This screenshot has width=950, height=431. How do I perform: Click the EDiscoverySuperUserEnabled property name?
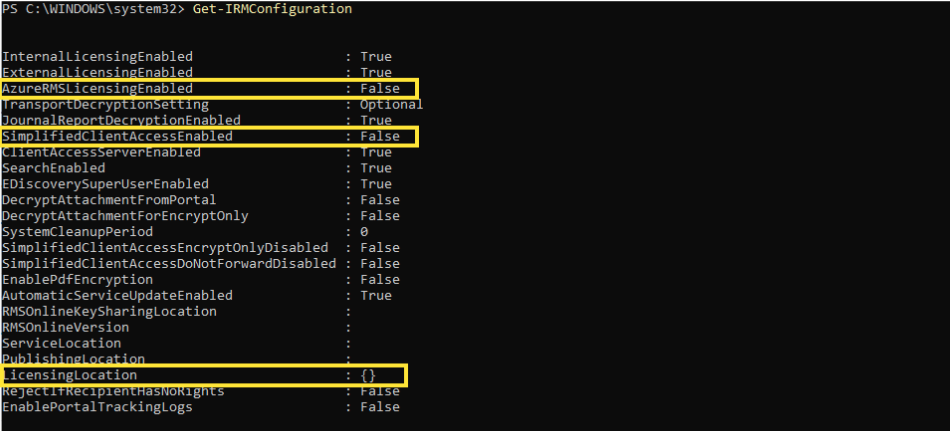click(105, 184)
